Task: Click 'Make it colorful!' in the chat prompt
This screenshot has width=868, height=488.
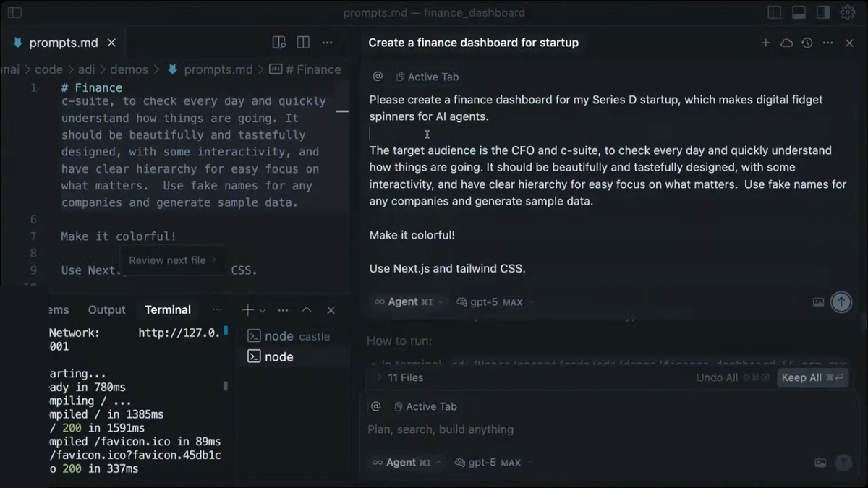Action: pyautogui.click(x=412, y=235)
